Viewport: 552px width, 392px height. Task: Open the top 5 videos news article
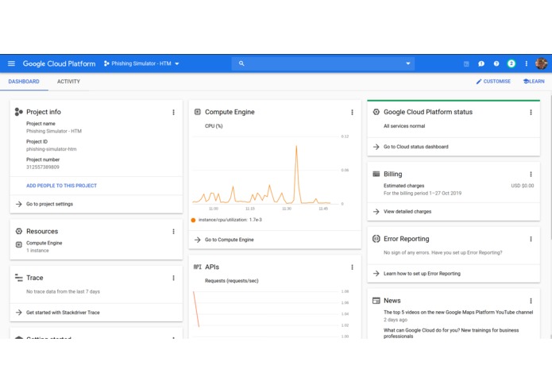(x=458, y=312)
